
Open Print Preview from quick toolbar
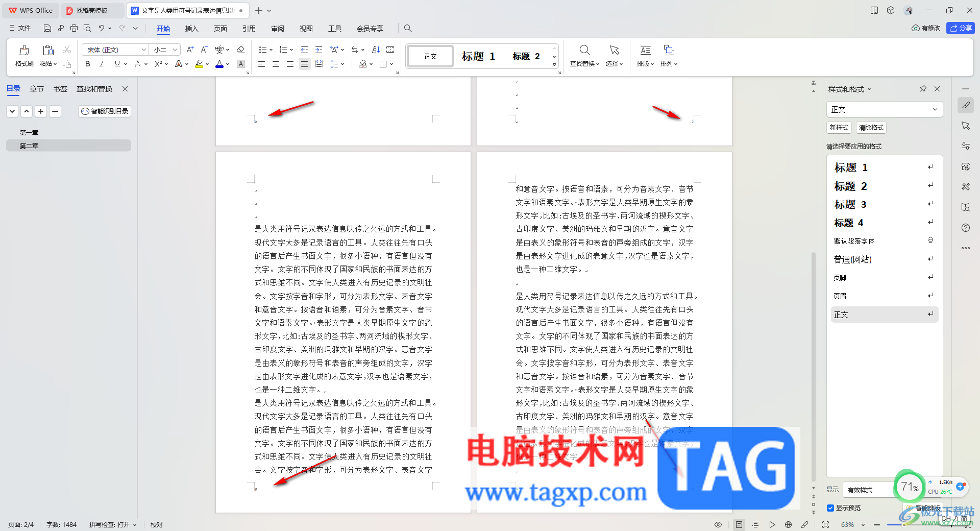pos(87,28)
